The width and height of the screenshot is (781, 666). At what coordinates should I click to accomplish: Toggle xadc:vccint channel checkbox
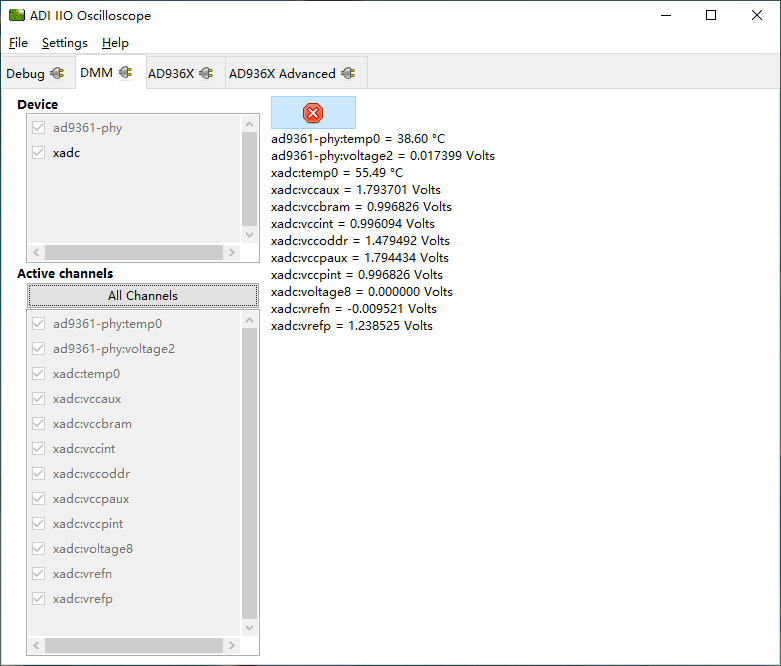(38, 448)
